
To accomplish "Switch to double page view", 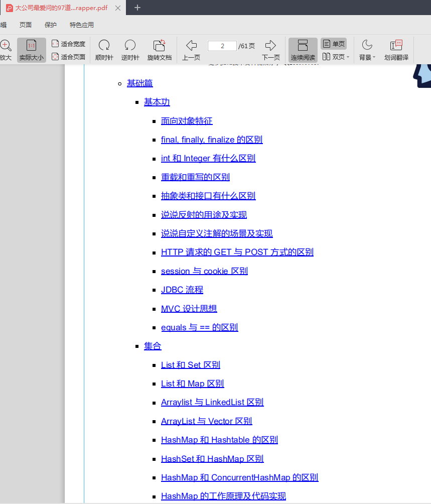I will coord(333,57).
